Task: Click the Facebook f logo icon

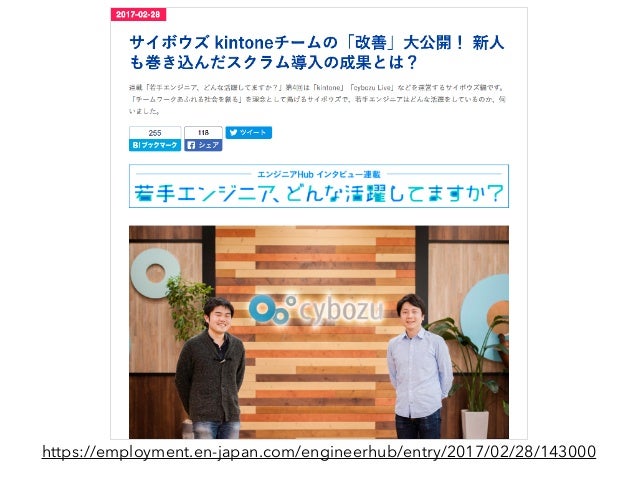Action: click(x=192, y=145)
